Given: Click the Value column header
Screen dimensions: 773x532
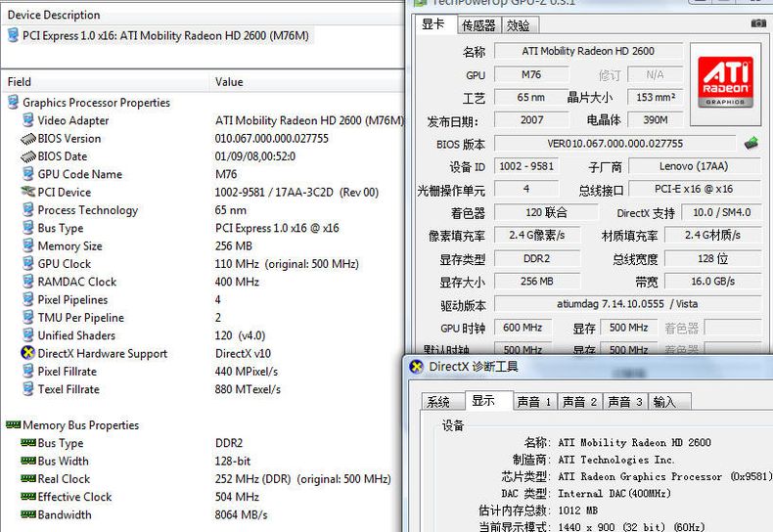Looking at the screenshot, I should (307, 82).
